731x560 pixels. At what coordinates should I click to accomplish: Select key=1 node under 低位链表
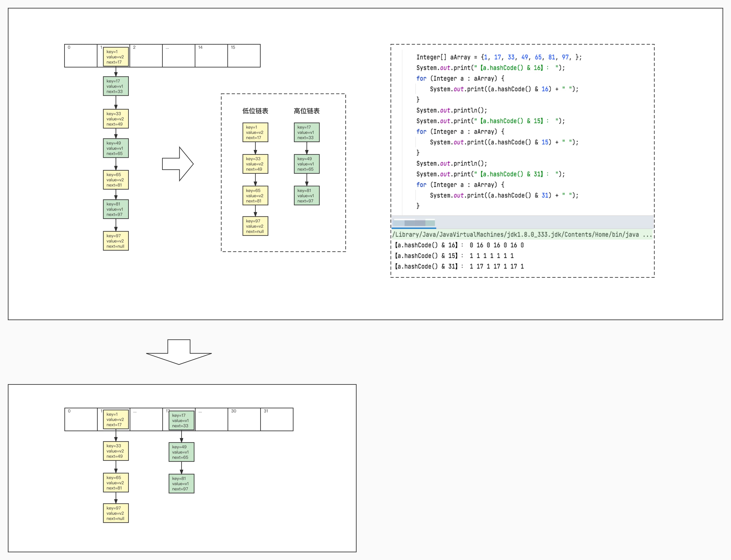click(x=255, y=132)
